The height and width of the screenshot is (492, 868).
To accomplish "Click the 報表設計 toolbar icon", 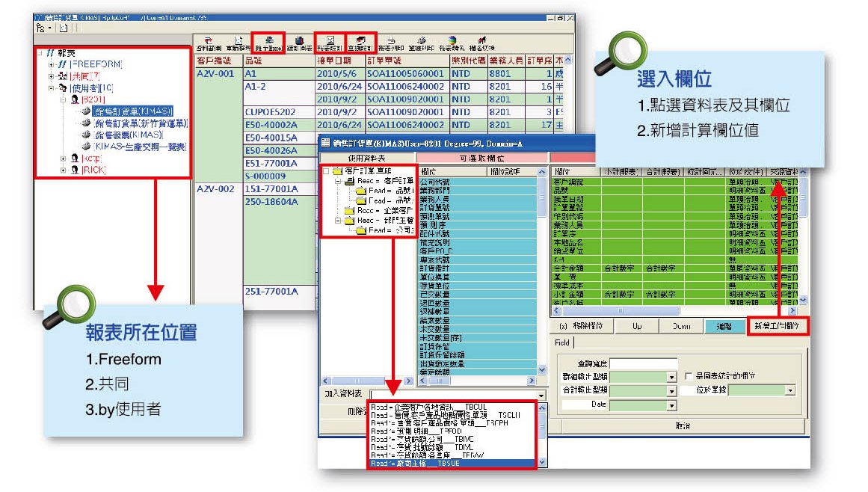I will tap(330, 41).
